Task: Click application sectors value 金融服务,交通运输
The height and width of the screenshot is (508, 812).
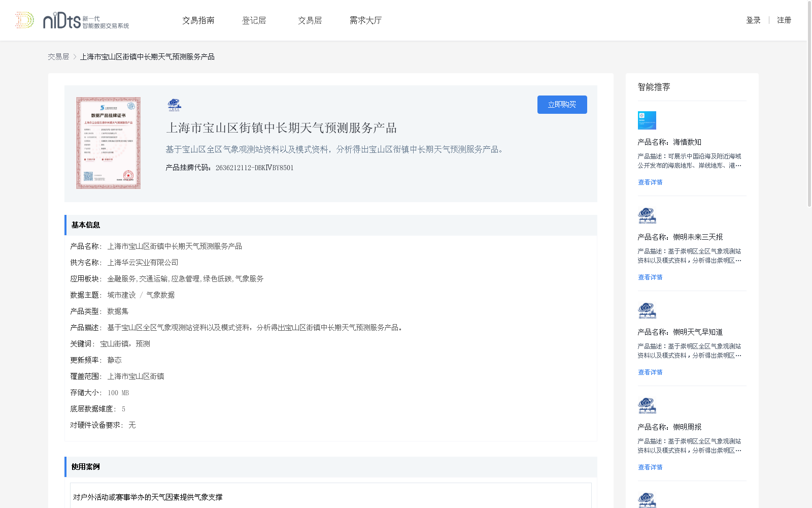Action: tap(186, 279)
